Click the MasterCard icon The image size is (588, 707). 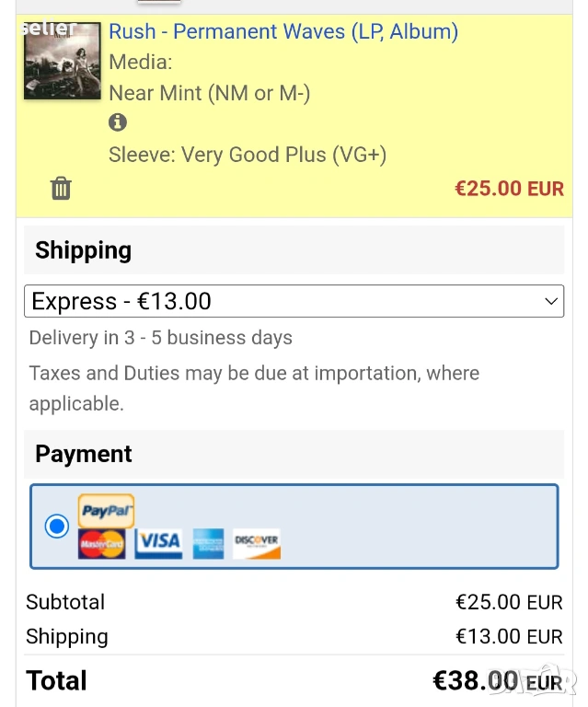tap(102, 543)
